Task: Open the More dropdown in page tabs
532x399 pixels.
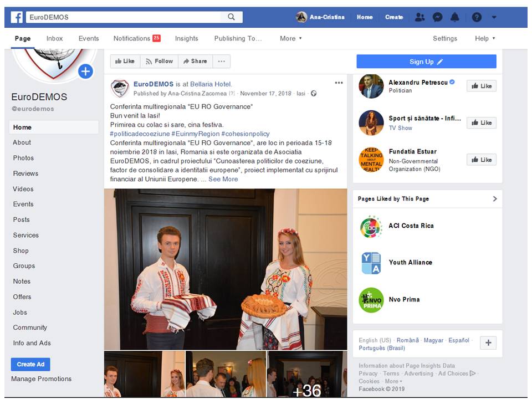Action: 291,39
